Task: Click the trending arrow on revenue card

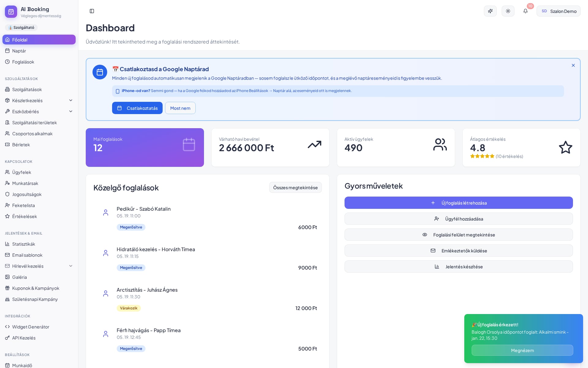Action: click(x=315, y=144)
